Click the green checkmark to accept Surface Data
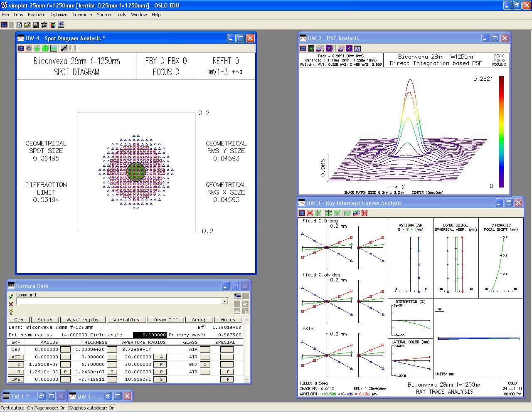The width and height of the screenshot is (532, 412). (x=11, y=296)
